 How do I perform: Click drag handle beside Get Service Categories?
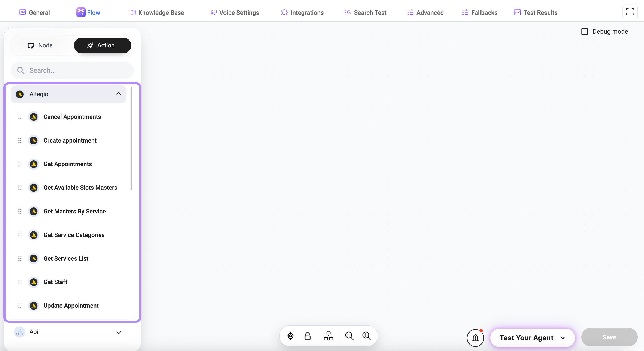(20, 235)
